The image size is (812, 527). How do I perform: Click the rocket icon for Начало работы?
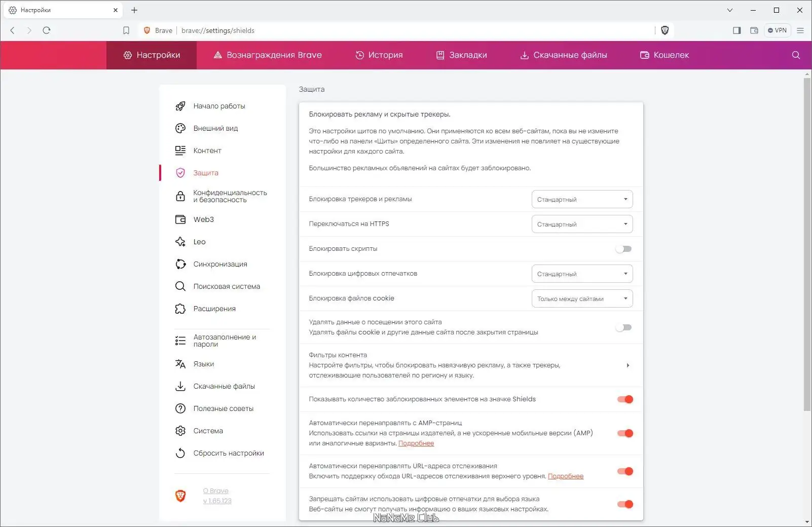[x=180, y=106]
